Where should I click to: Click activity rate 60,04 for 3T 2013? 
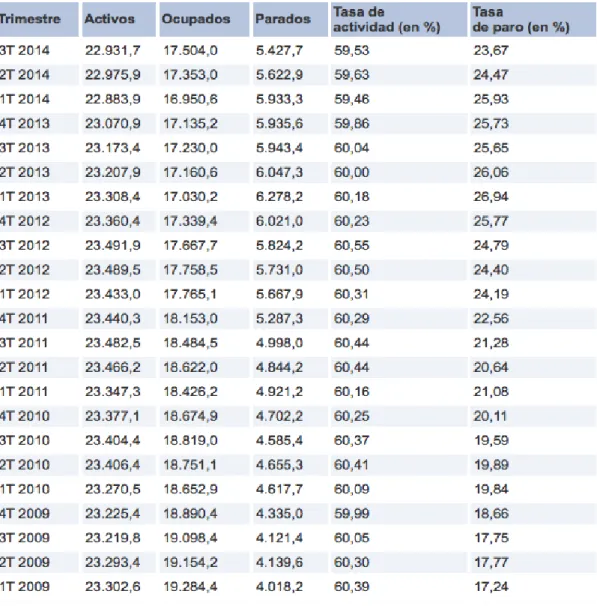tap(352, 148)
